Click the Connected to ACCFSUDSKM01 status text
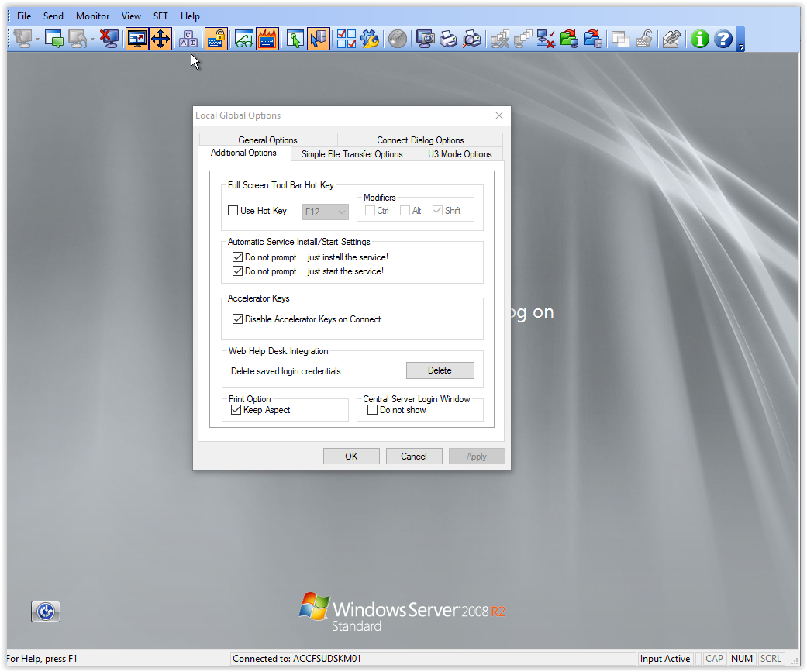This screenshot has width=807, height=672. pos(296,659)
